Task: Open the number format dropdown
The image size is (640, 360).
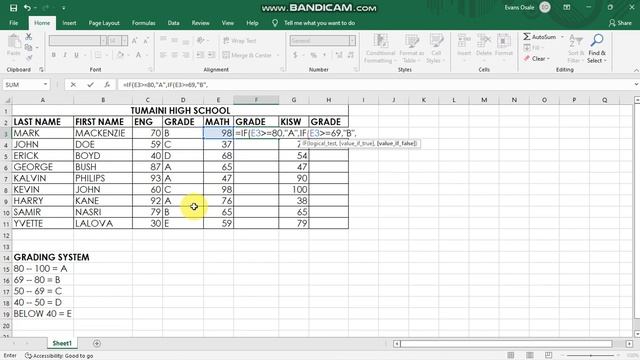Action: click(352, 40)
